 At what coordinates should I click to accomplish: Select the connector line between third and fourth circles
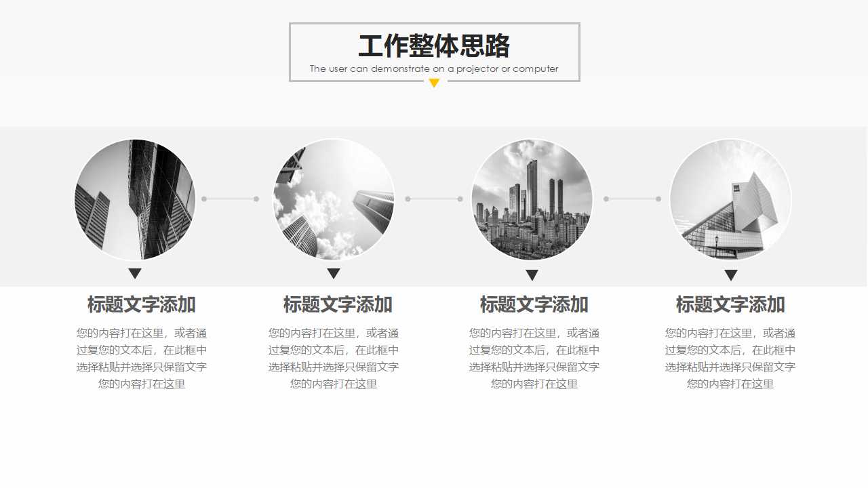coord(631,199)
